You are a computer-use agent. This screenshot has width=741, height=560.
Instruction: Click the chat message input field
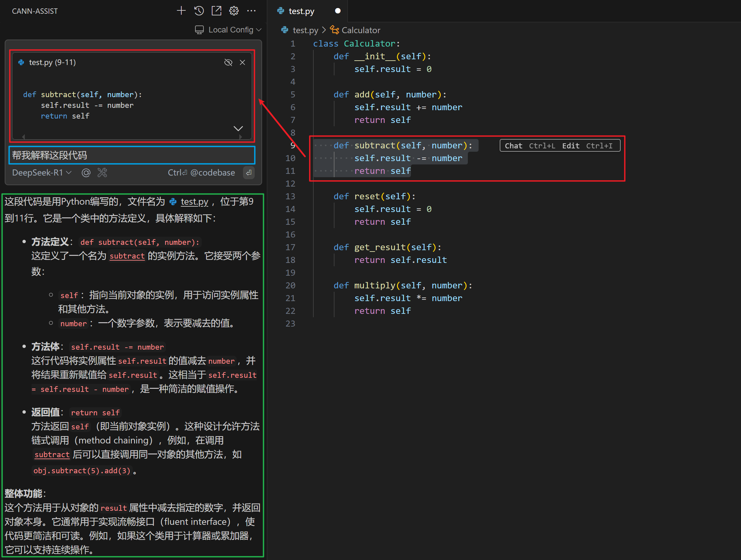pos(132,155)
